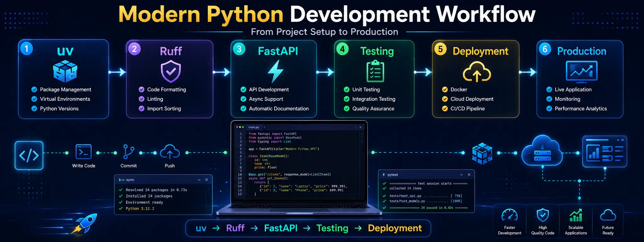Toggle the CI/CD Pipeline checkmark
This screenshot has height=242, width=644.
point(445,108)
